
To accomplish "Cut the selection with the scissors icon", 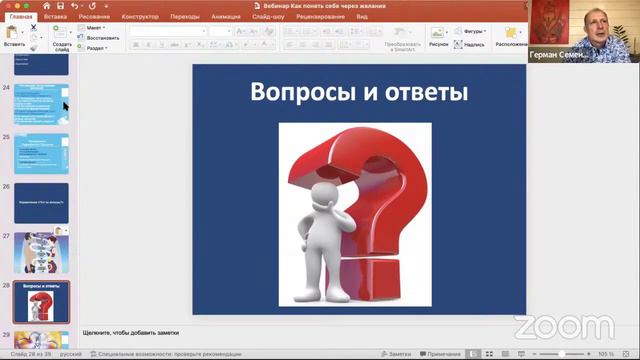I will [x=33, y=27].
